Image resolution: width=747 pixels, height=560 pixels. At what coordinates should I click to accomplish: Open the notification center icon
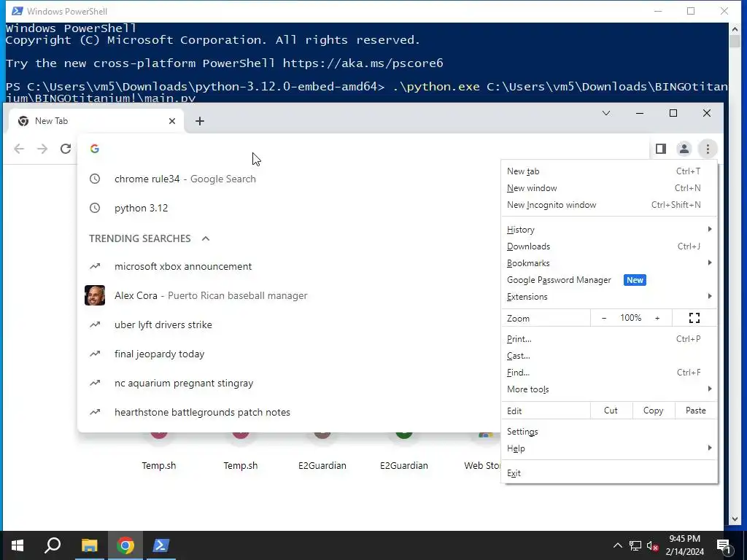coord(724,545)
